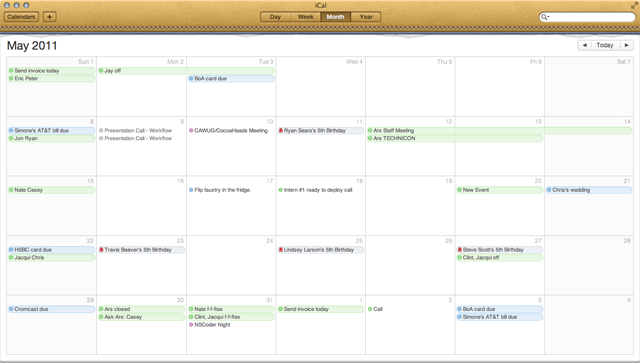Select "Travis Beaver's 5th Birthday" event
The image size is (640, 363).
tap(141, 250)
